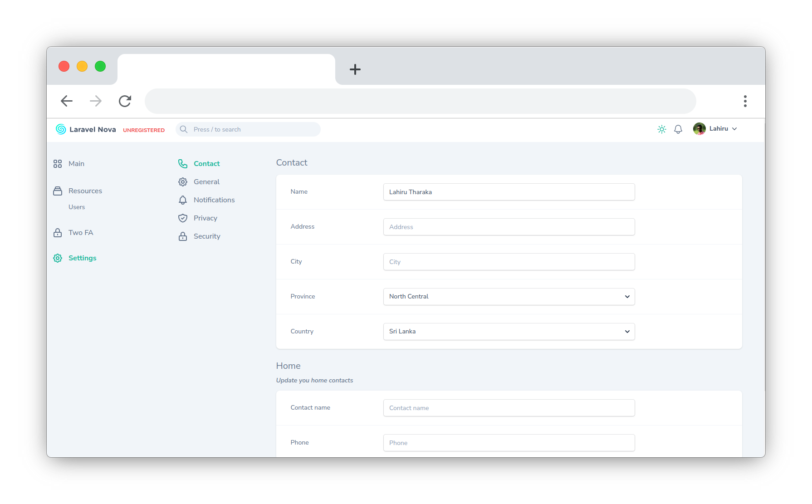This screenshot has width=812, height=504.
Task: Click the search magnifier icon
Action: pyautogui.click(x=184, y=129)
